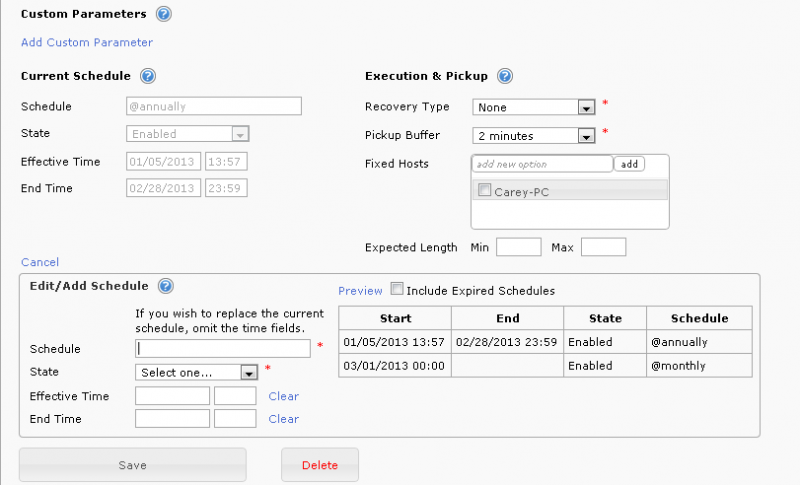Click Enabled state in @annually row
Image resolution: width=800 pixels, height=485 pixels.
point(605,342)
